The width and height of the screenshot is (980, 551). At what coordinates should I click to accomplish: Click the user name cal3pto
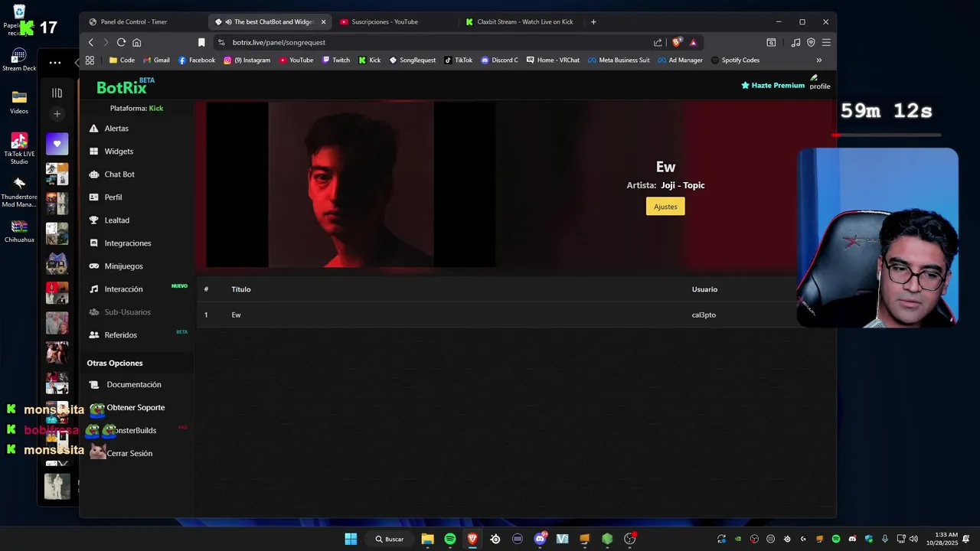(x=704, y=315)
